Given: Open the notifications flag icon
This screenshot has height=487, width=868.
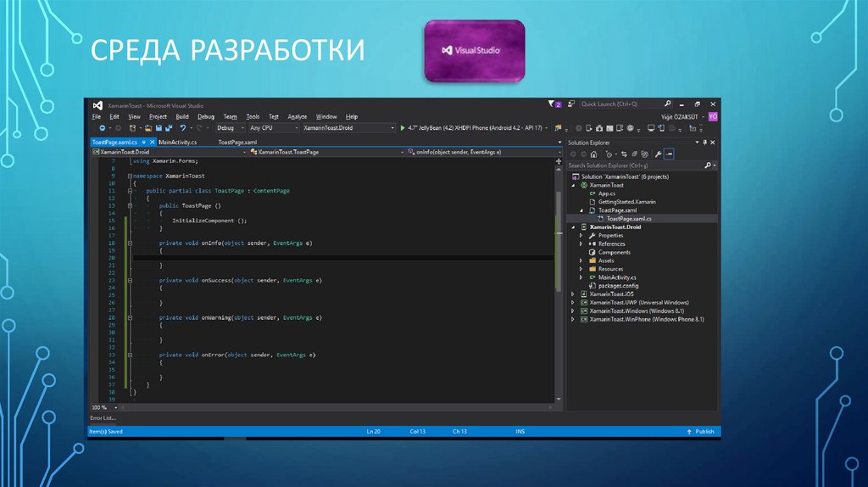Looking at the screenshot, I should [552, 104].
